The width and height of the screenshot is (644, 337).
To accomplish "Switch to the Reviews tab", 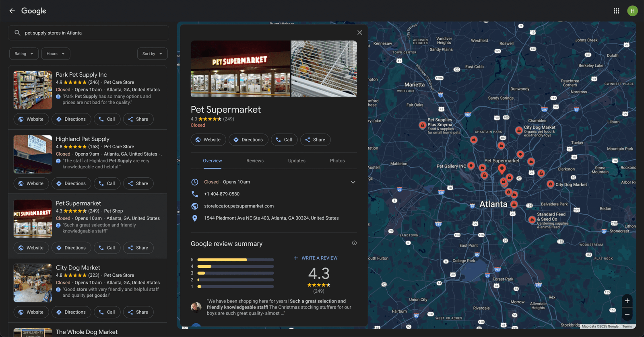I will point(255,161).
